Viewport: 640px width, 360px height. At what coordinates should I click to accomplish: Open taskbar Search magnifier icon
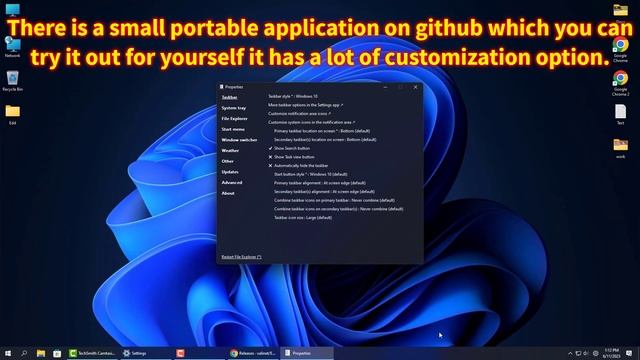tap(24, 353)
